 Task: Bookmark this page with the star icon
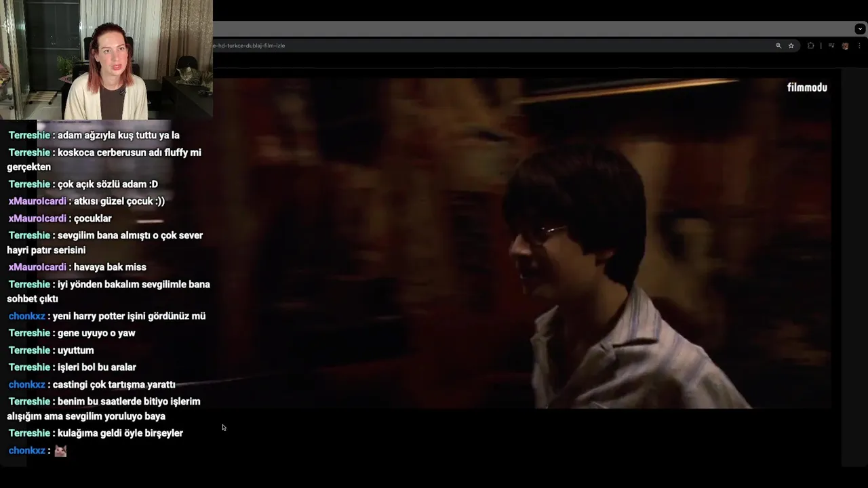791,45
